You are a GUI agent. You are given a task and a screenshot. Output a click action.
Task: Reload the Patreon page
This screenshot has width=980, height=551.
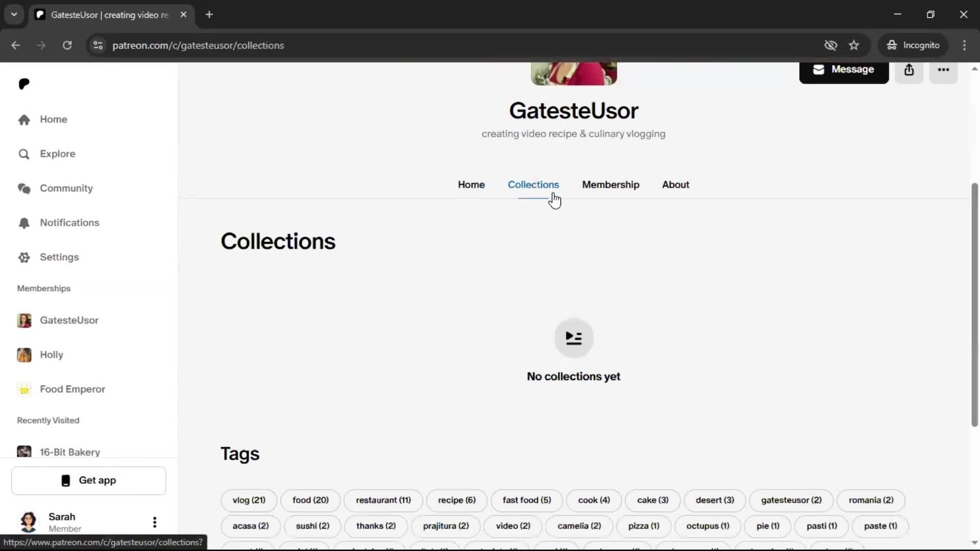click(67, 45)
